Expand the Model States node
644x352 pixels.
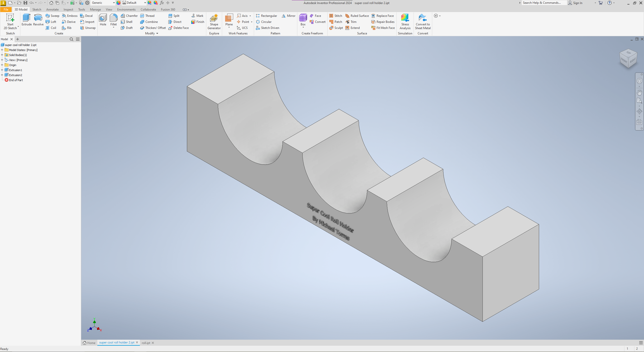[2, 50]
